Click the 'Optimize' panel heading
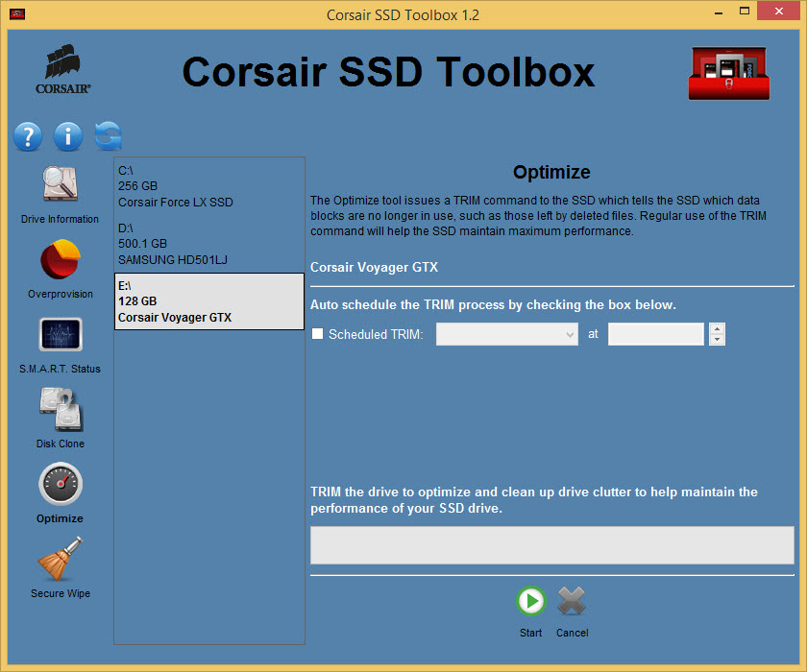The height and width of the screenshot is (672, 807). tap(551, 172)
